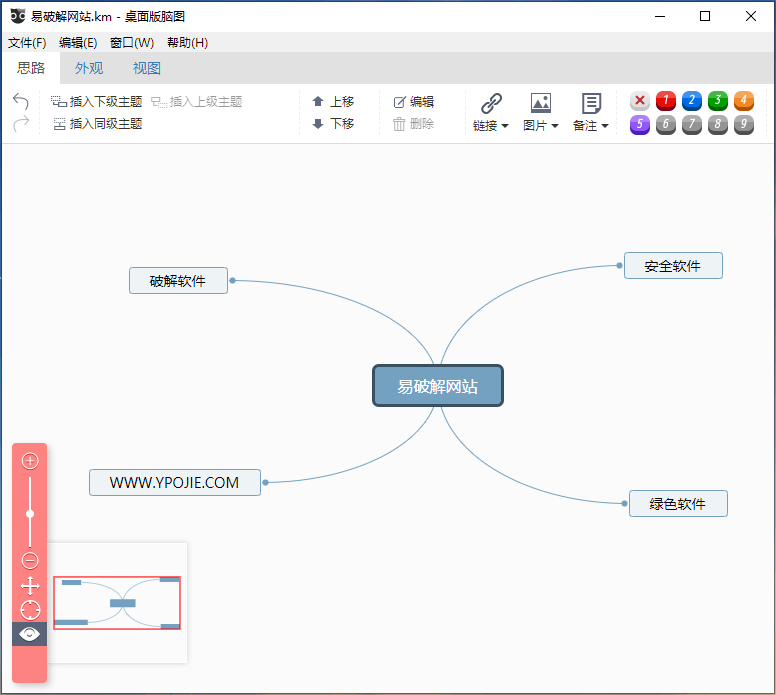Toggle navigator preview eye icon

30,634
